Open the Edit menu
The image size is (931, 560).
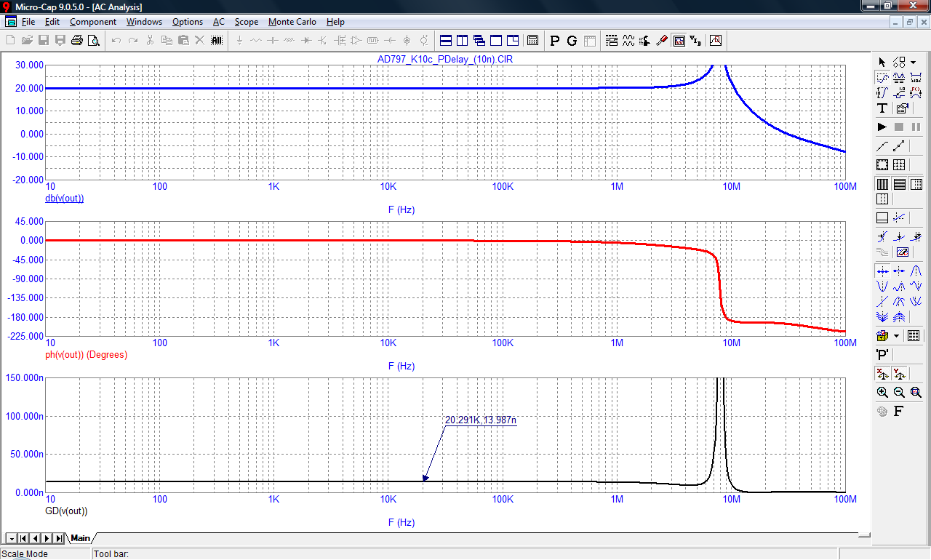(52, 22)
